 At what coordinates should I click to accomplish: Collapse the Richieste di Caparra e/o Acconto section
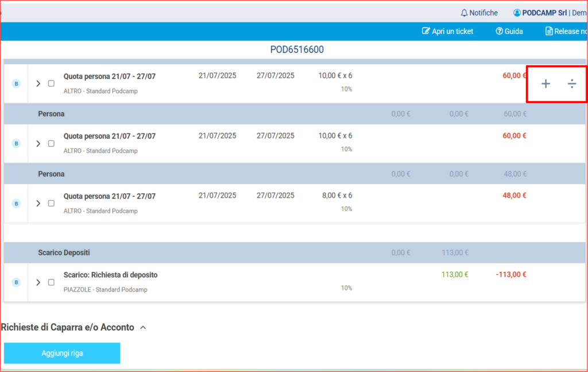(x=143, y=328)
